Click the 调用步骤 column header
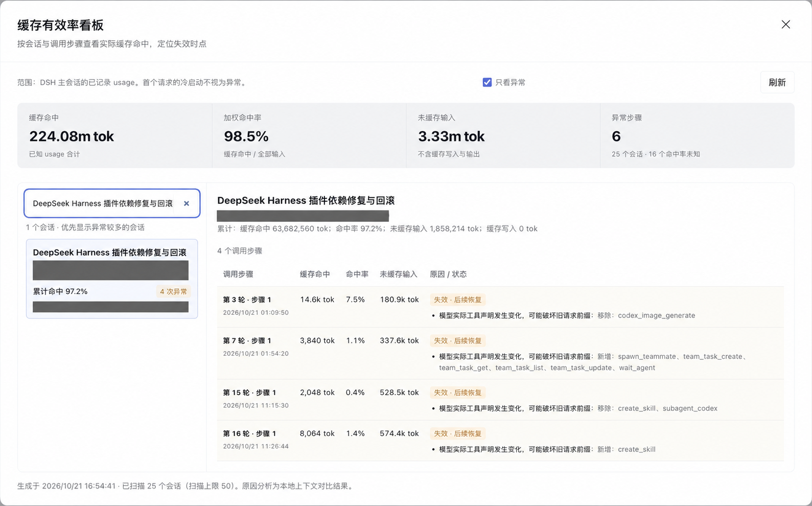 (238, 274)
